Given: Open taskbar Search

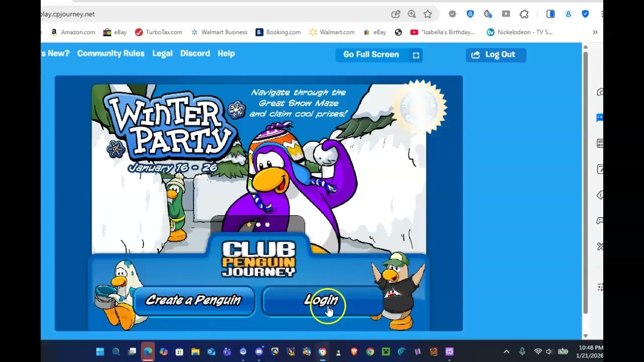Looking at the screenshot, I should click(x=116, y=351).
